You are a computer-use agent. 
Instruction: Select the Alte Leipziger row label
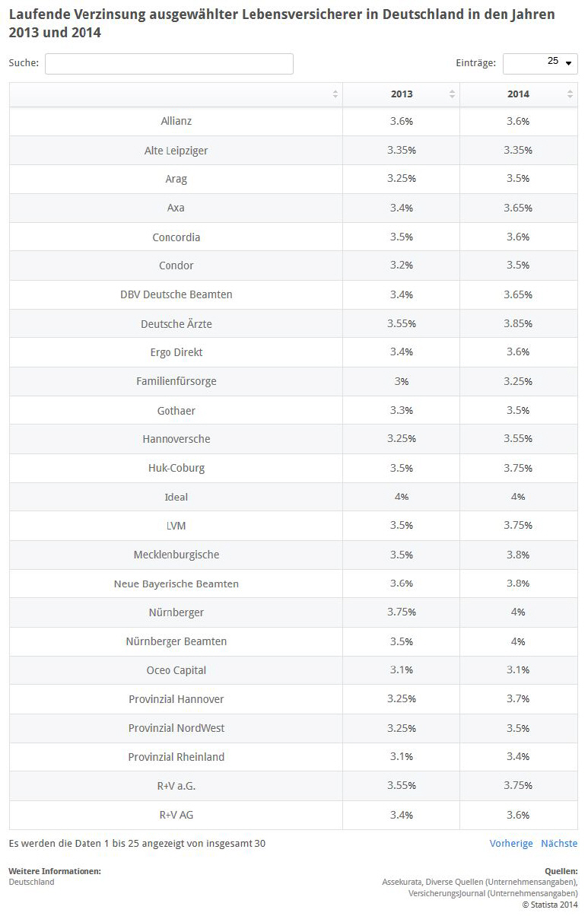pyautogui.click(x=176, y=151)
